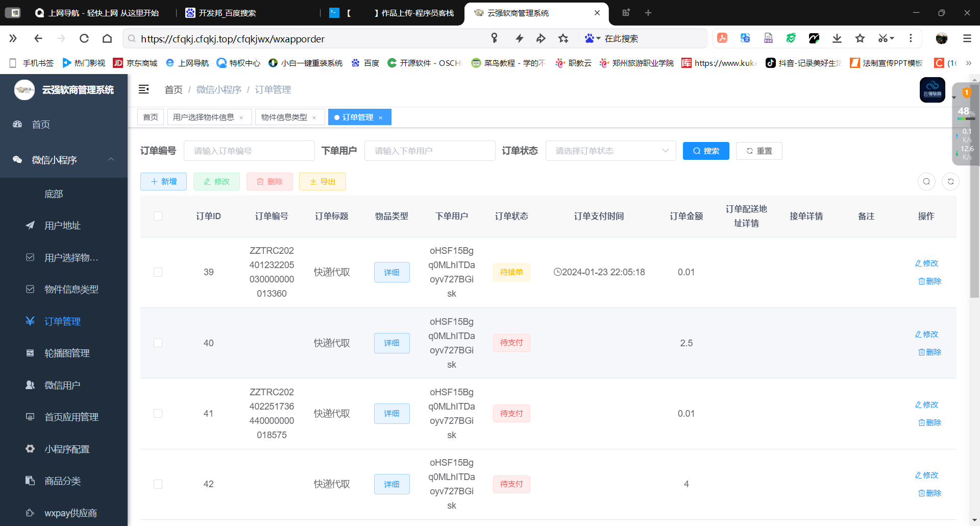Screen dimensions: 980x526
Task: Click the browser reload icon
Action: click(x=84, y=38)
